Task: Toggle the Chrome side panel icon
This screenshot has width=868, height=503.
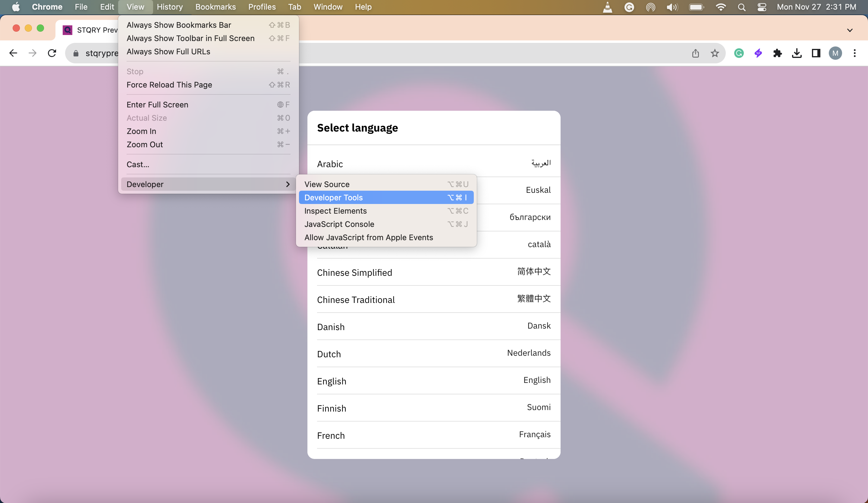Action: coord(816,53)
